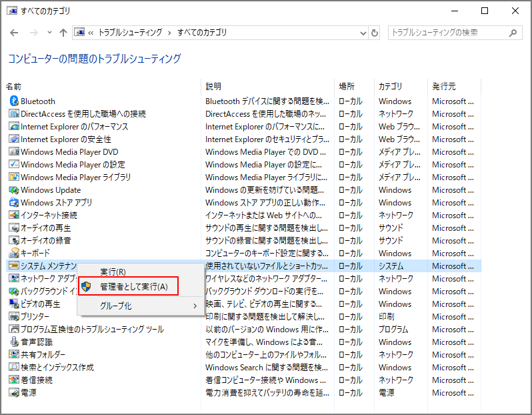This screenshot has height=415, width=532.
Task: Click the 検索とインデックス作成 icon
Action: (14, 368)
